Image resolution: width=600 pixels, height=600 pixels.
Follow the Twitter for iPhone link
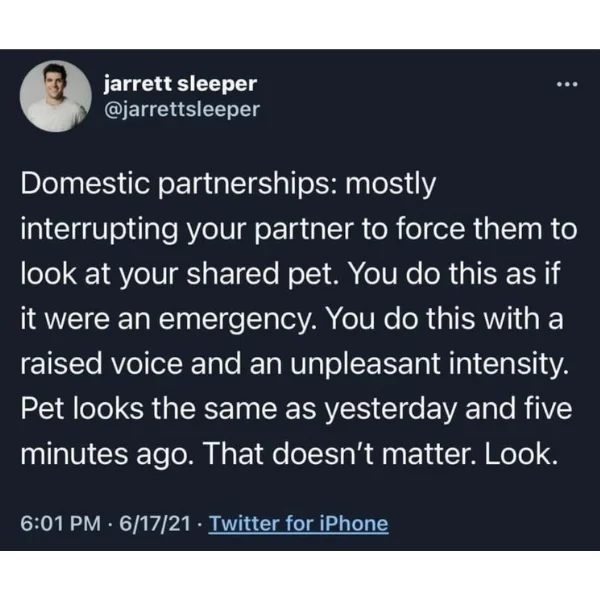[x=298, y=523]
